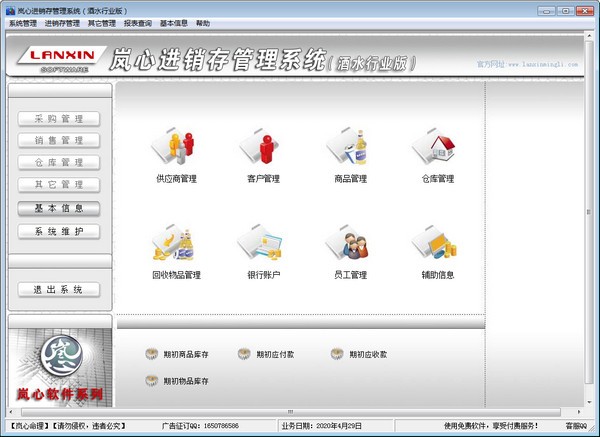This screenshot has width=600, height=437.
Task: Click the 退出系统 button
Action: 59,290
